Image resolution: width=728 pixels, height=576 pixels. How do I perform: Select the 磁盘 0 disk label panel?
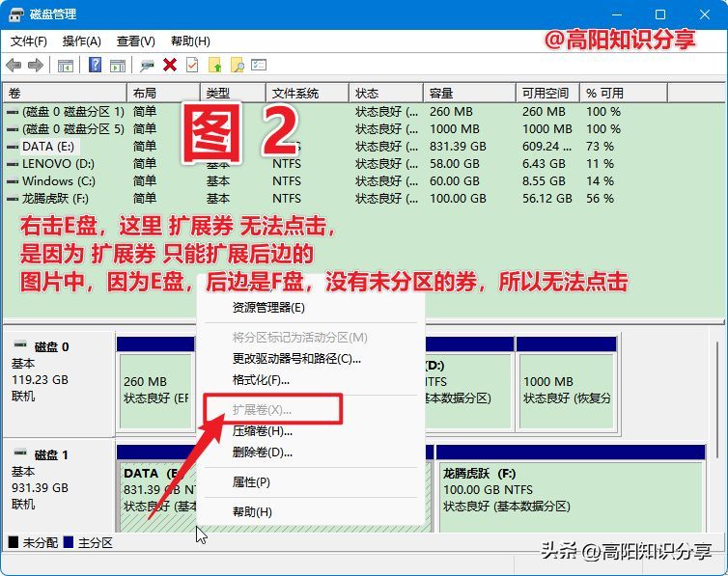pyautogui.click(x=59, y=384)
